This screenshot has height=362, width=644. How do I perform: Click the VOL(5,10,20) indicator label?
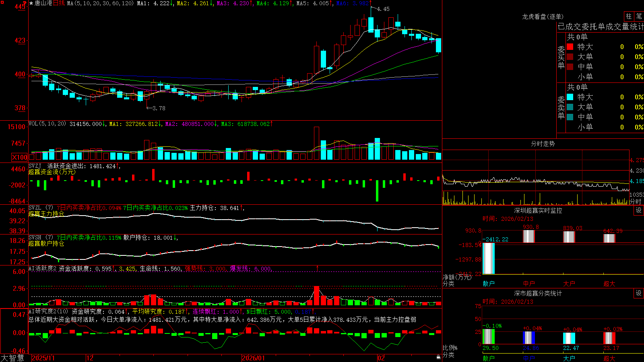coord(47,124)
